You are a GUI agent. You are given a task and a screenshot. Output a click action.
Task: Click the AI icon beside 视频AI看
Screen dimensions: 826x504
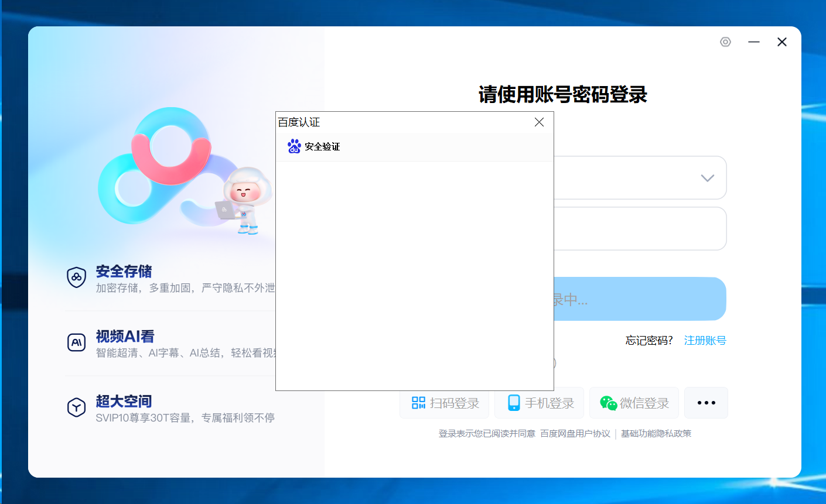[x=77, y=342]
